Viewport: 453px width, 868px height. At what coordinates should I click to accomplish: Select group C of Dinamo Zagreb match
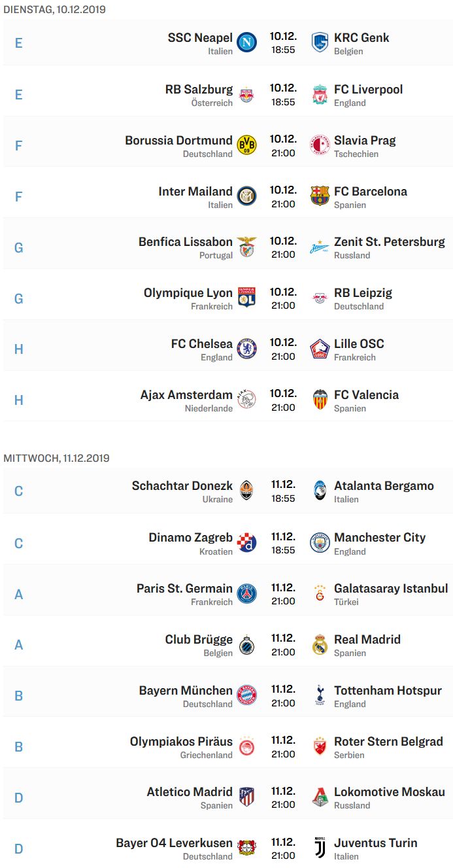[18, 544]
